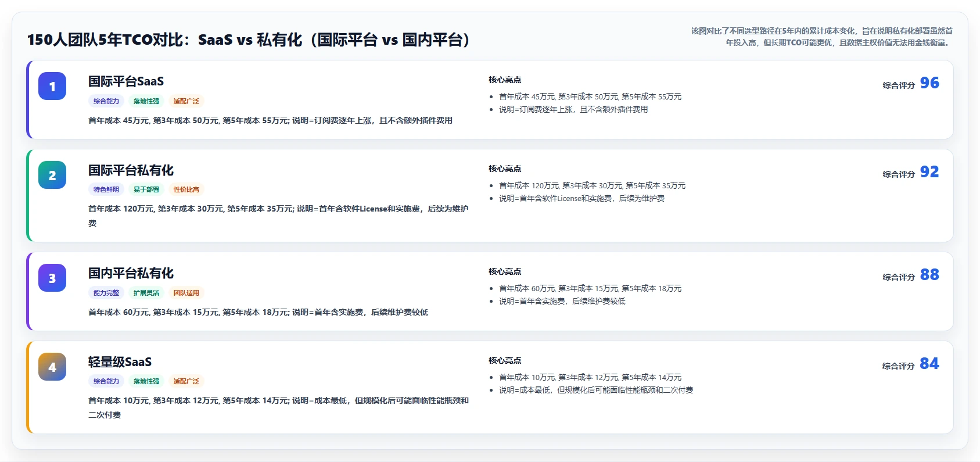Click the rank 1 badge icon
The width and height of the screenshot is (980, 462).
point(52,86)
